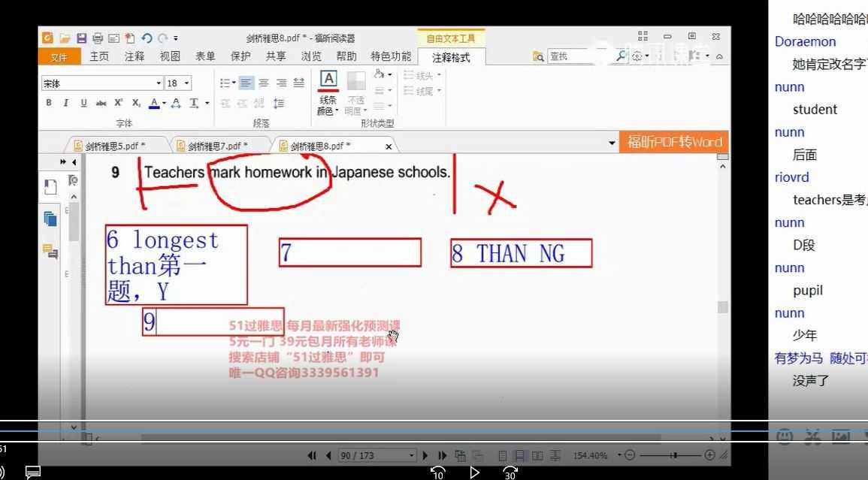Select the 注释格式 tab
The image size is (868, 480).
click(x=451, y=58)
